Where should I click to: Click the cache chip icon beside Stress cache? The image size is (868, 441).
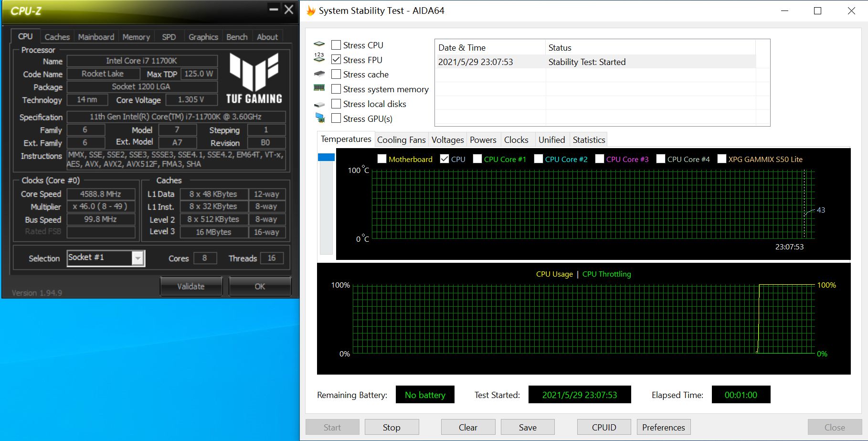pos(319,74)
